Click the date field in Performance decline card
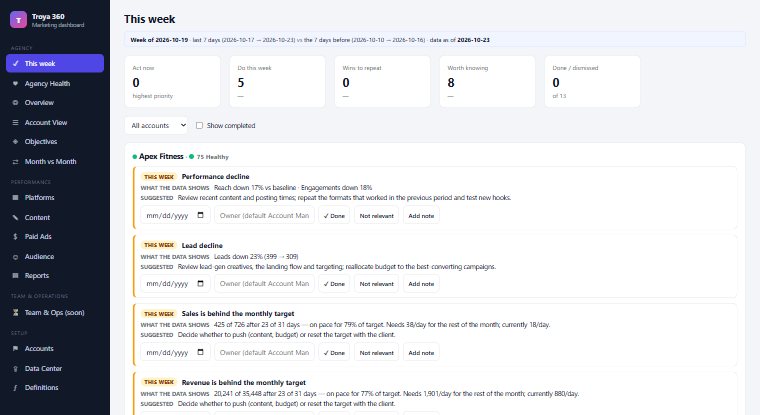This screenshot has width=760, height=415. tap(175, 215)
